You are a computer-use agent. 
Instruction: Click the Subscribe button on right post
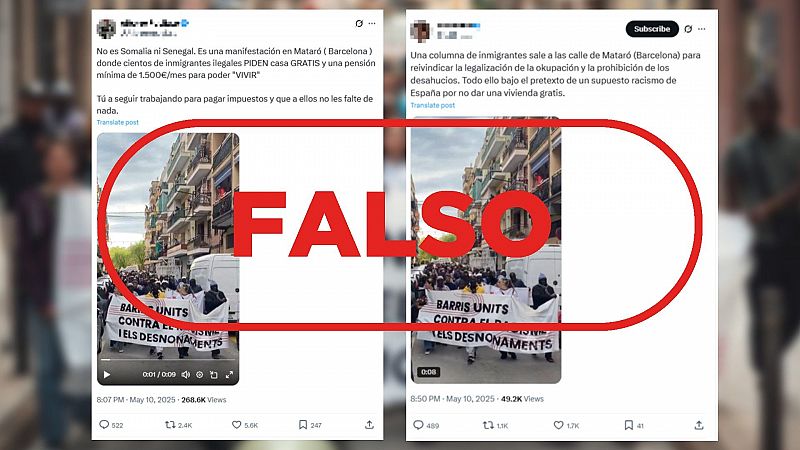click(652, 29)
